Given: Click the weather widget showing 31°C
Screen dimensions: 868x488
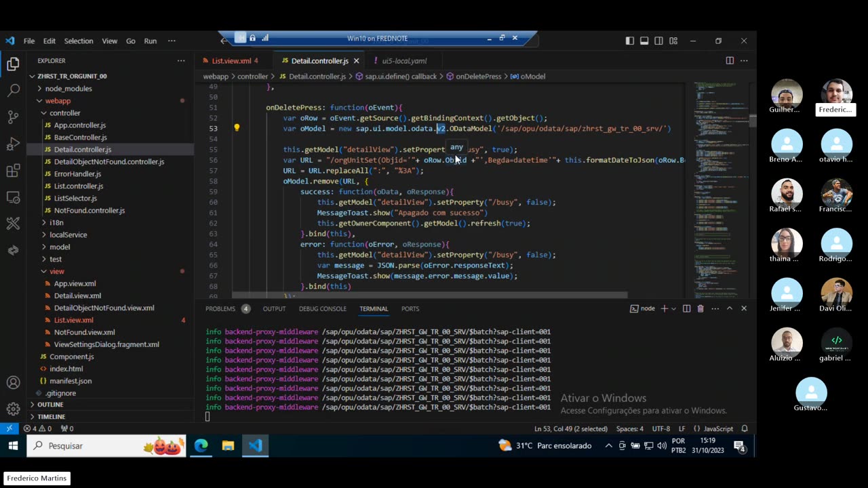Looking at the screenshot, I should click(545, 445).
